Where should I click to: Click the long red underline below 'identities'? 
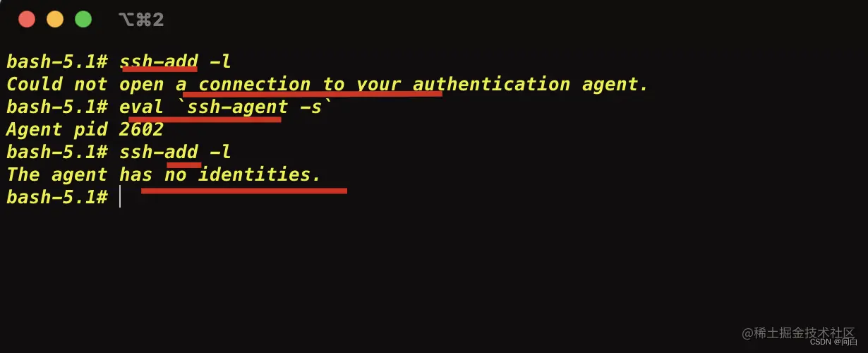tap(244, 191)
